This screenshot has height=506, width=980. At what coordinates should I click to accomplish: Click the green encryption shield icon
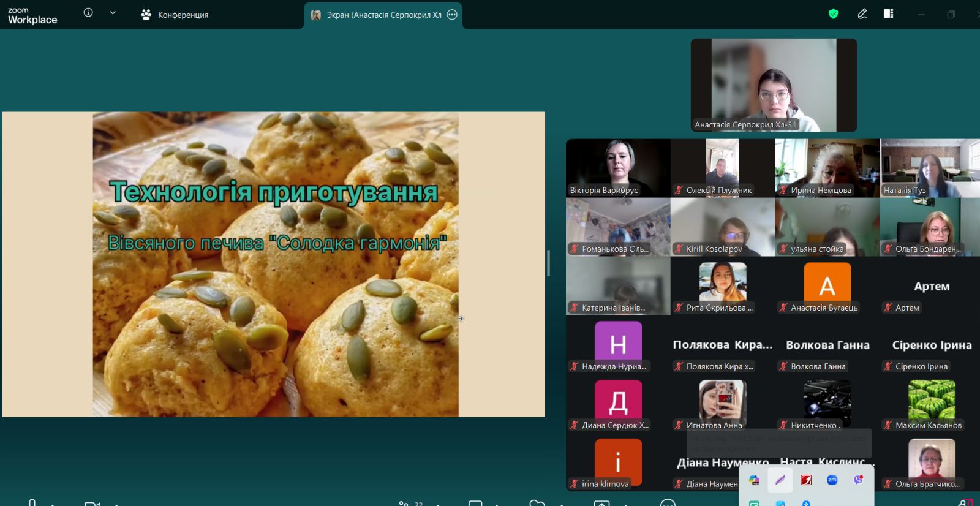[833, 13]
